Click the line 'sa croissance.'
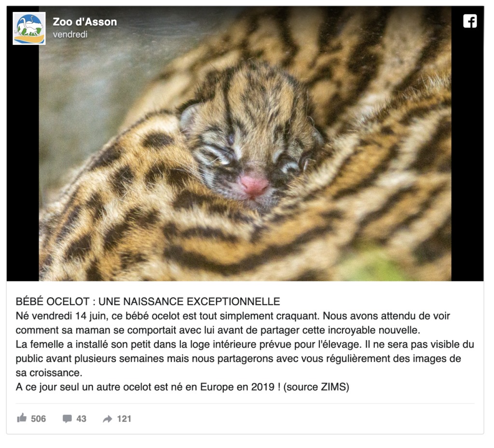 point(49,373)
